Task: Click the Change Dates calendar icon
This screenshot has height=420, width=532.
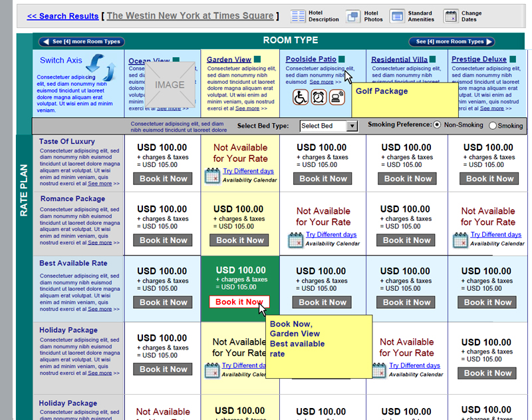Action: click(451, 16)
